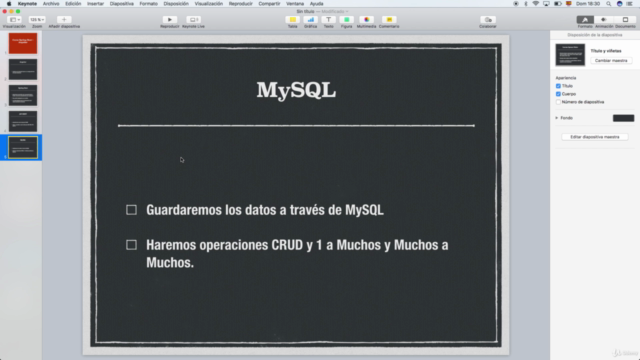Open the Disposición menu
This screenshot has width=640, height=360.
pos(176,4)
